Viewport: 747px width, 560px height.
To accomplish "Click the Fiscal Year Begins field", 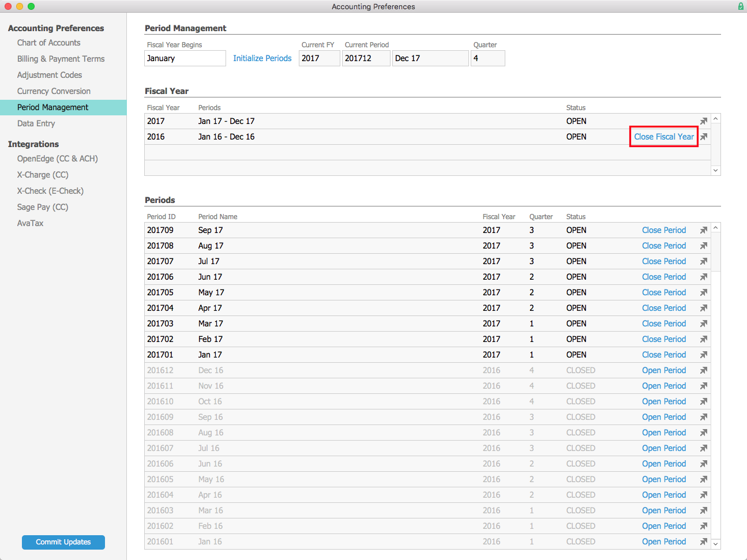I will coord(185,58).
